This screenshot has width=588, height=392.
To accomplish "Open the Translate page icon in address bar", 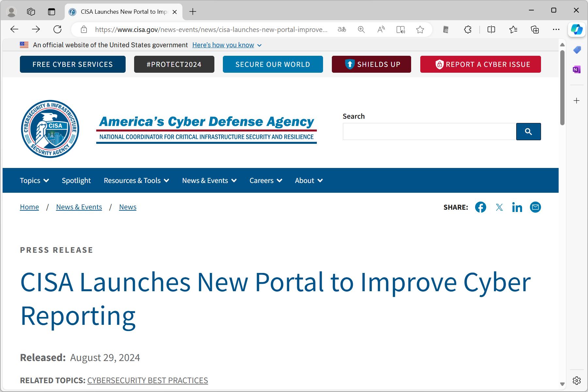I will coord(342,29).
